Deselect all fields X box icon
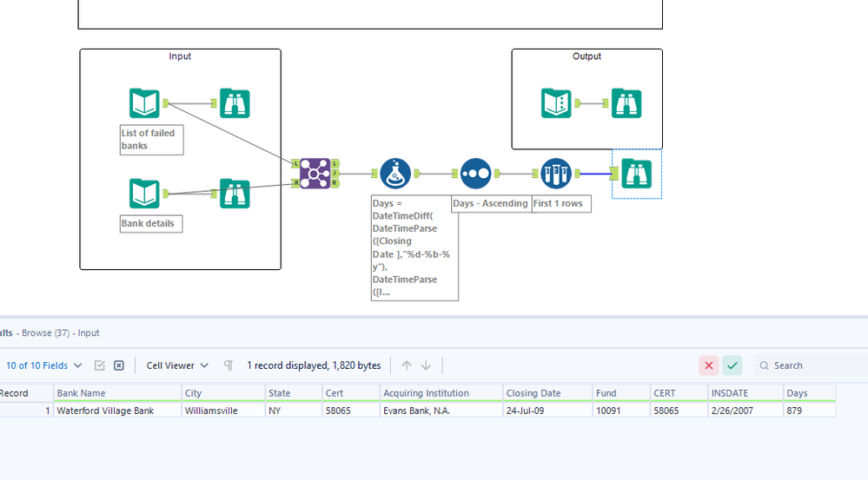The image size is (868, 480). point(118,365)
